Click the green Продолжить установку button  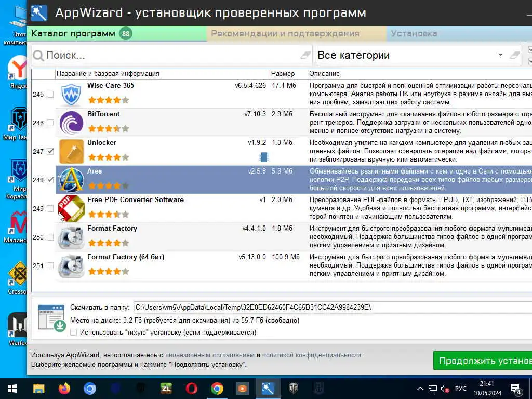click(483, 361)
